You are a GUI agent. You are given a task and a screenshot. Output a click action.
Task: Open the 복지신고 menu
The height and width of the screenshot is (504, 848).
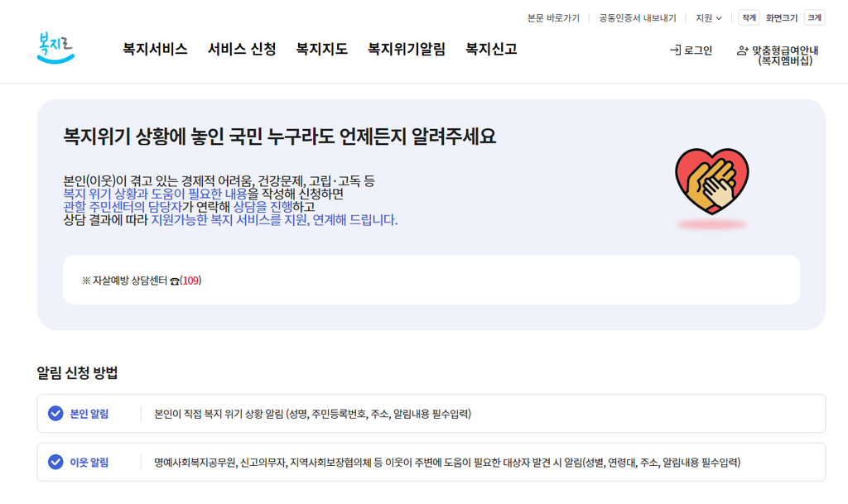click(x=491, y=49)
